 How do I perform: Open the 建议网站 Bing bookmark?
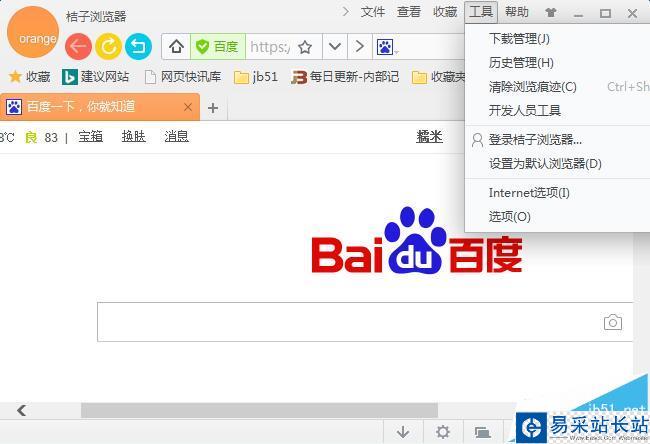point(95,77)
